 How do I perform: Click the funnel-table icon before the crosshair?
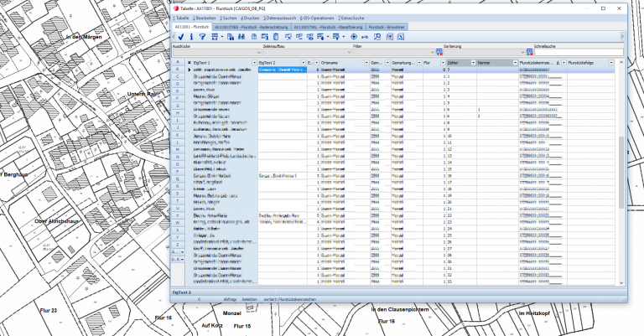(336, 37)
